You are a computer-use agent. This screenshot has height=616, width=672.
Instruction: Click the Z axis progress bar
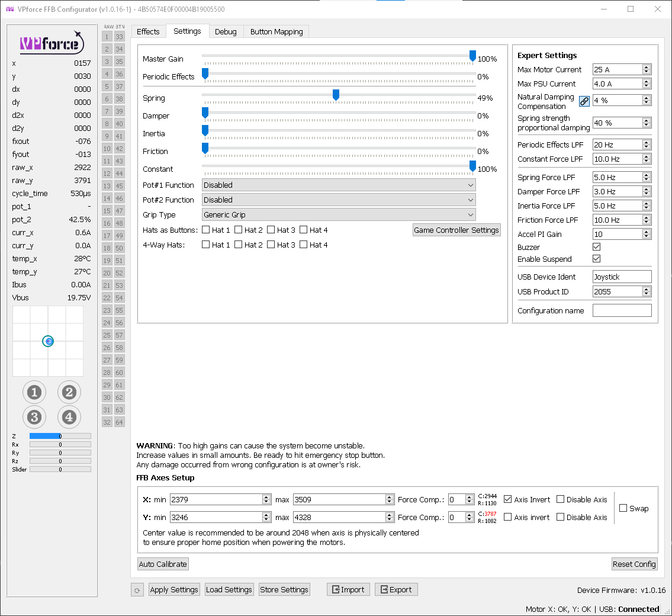click(60, 436)
